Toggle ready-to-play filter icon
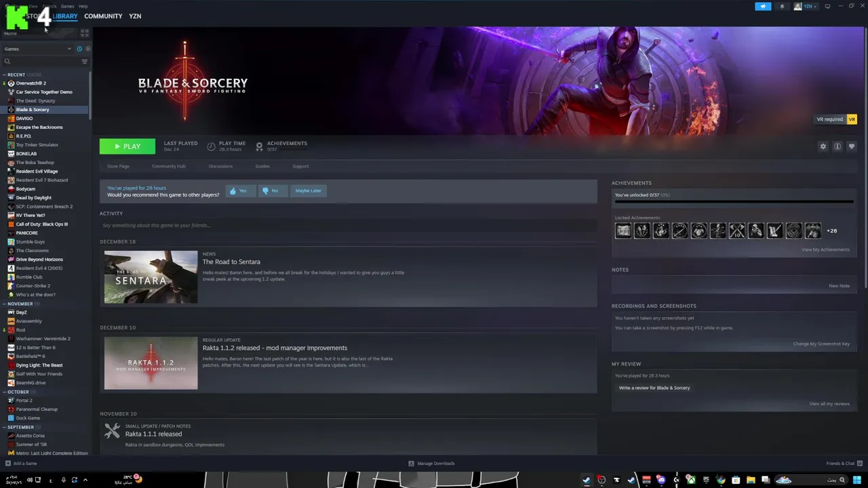The image size is (868, 488). [x=87, y=49]
